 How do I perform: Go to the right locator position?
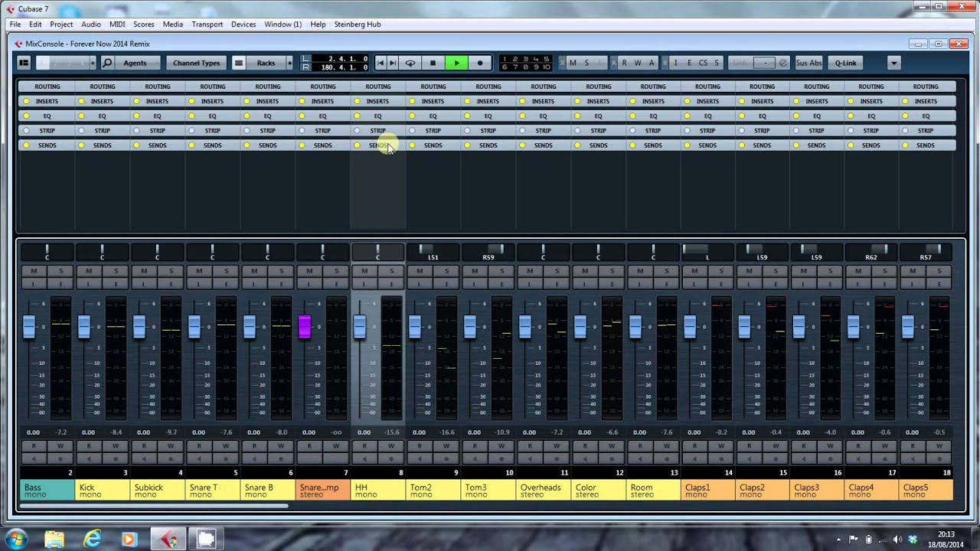(393, 63)
